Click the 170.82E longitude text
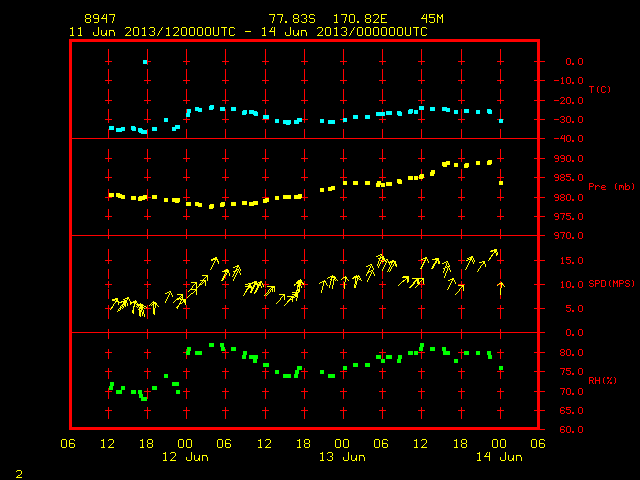This screenshot has height=480, width=640. pos(360,19)
